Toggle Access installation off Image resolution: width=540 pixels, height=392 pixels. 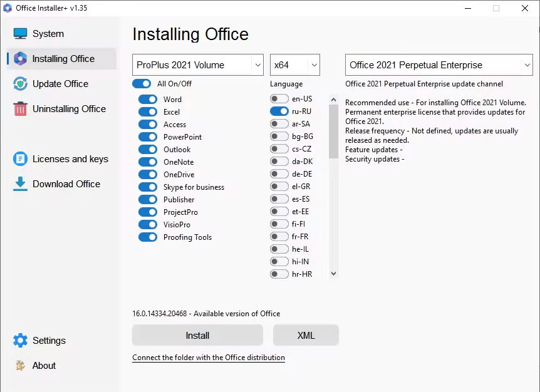[x=148, y=124]
